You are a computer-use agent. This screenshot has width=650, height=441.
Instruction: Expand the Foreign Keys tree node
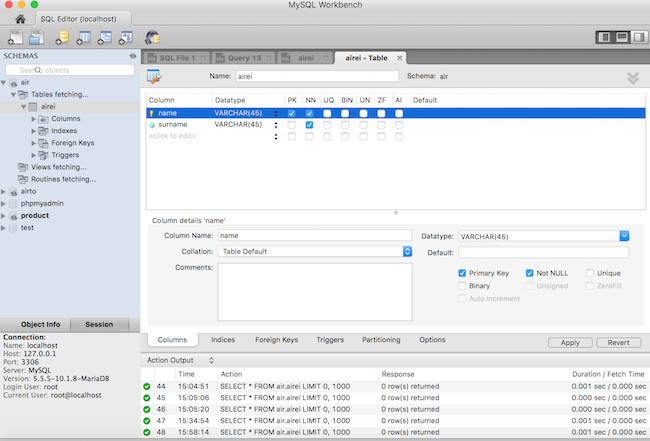point(34,143)
